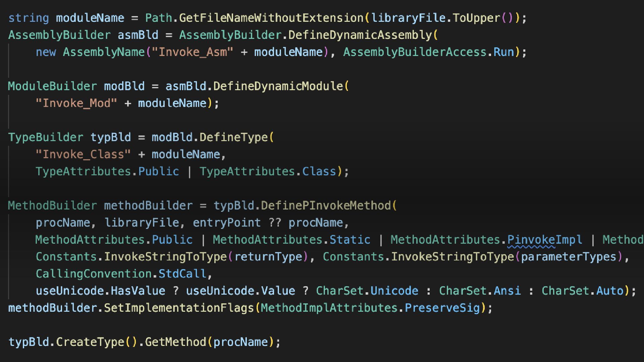
Task: Click on PreserveSig enum member
Action: [x=442, y=308]
